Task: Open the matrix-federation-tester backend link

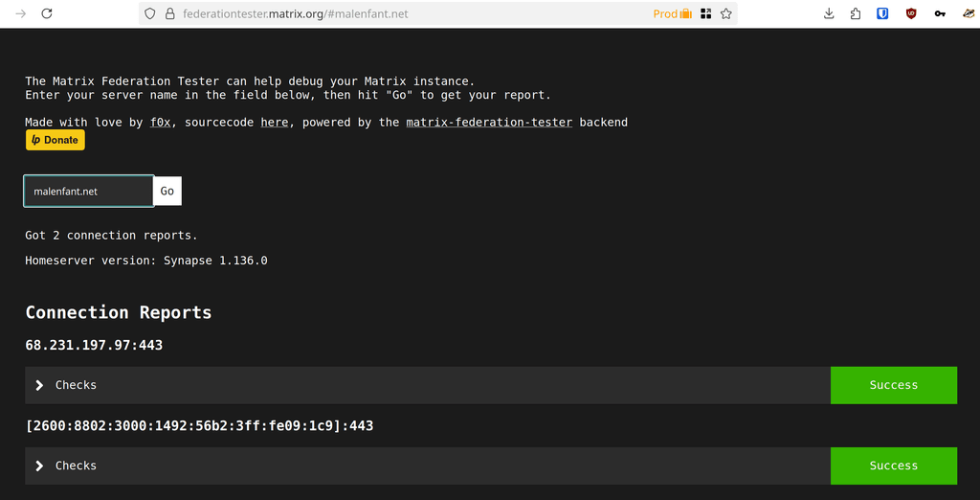Action: [489, 123]
